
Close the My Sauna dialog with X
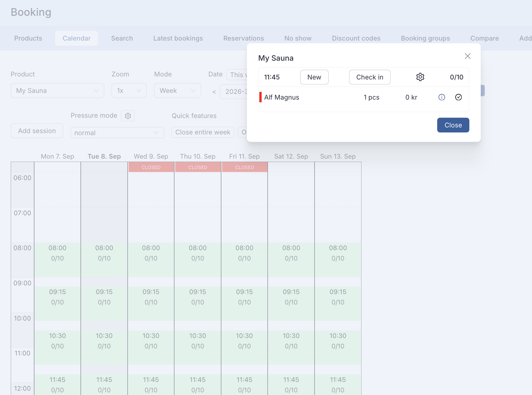(x=468, y=56)
